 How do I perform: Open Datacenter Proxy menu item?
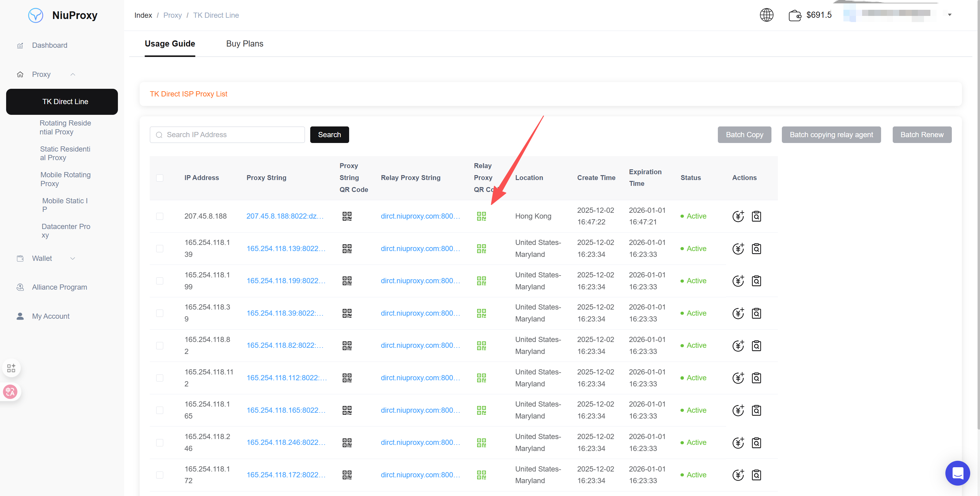click(66, 231)
